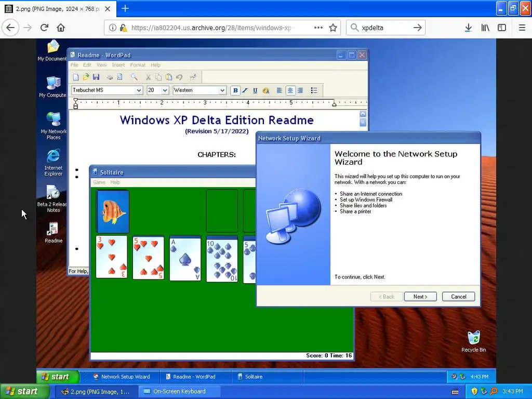
Task: Select the Internet Explorer desktop icon
Action: click(x=54, y=162)
